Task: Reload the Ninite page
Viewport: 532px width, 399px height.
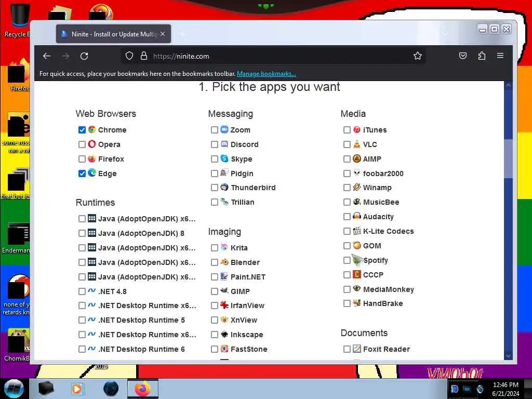Action: coord(84,56)
